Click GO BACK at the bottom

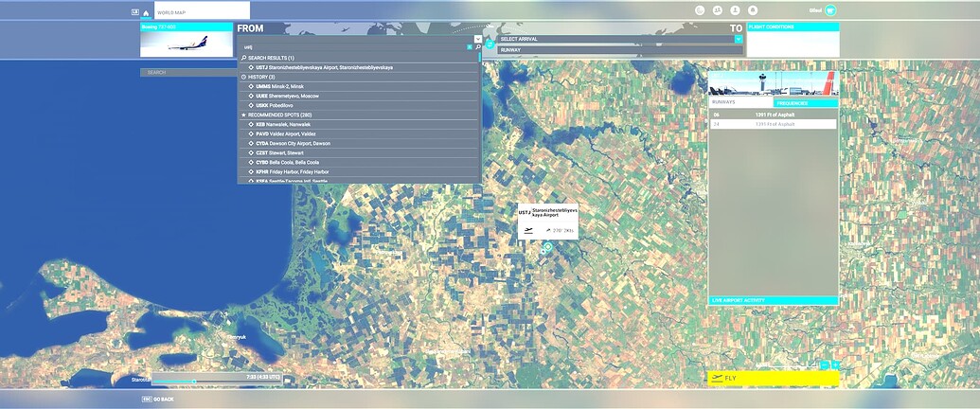(x=157, y=400)
